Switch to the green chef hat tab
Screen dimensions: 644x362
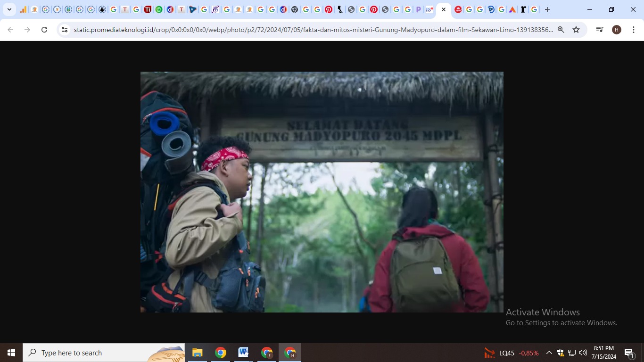(159, 9)
